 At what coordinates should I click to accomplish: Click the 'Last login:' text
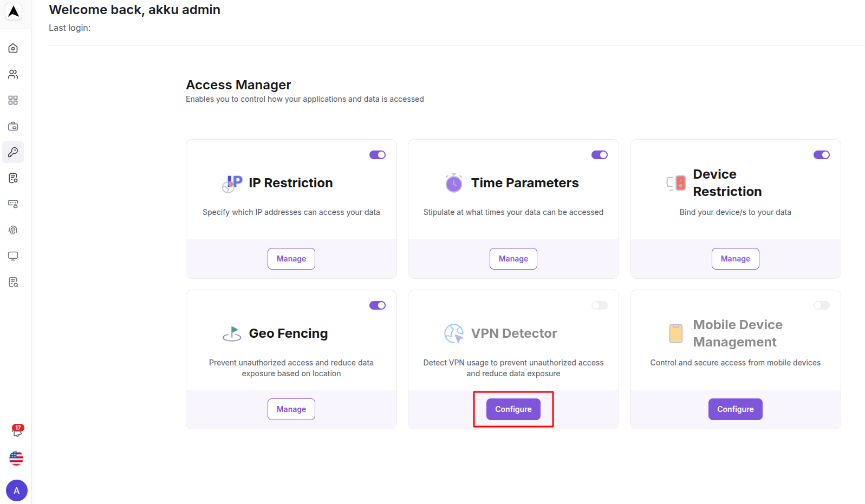point(70,28)
